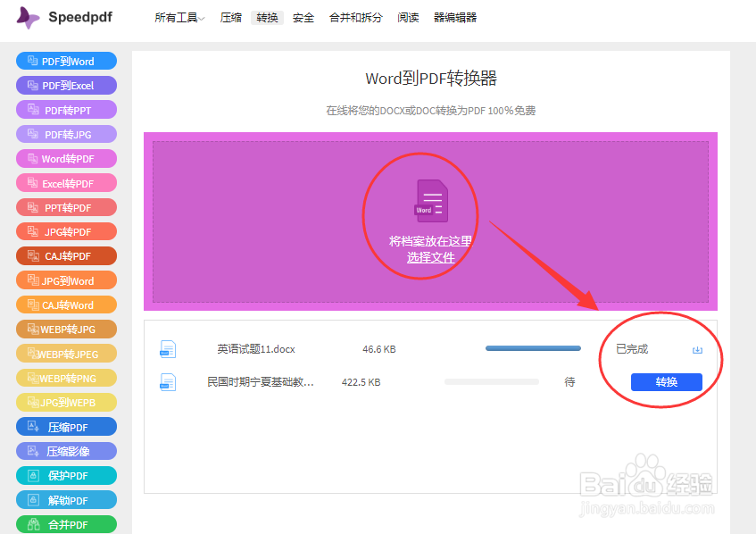Select the 解锁PDF sidebar tool

coord(66,499)
